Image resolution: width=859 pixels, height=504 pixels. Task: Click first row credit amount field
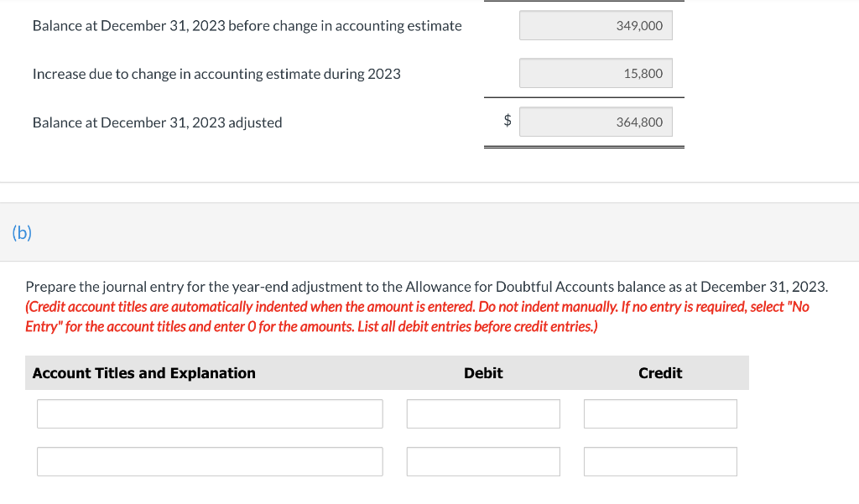[x=660, y=413]
